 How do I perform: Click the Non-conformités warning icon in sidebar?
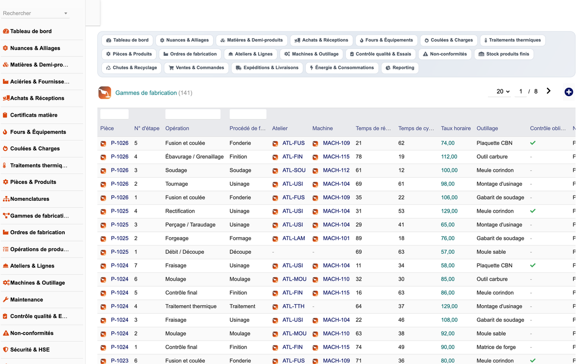click(6, 333)
